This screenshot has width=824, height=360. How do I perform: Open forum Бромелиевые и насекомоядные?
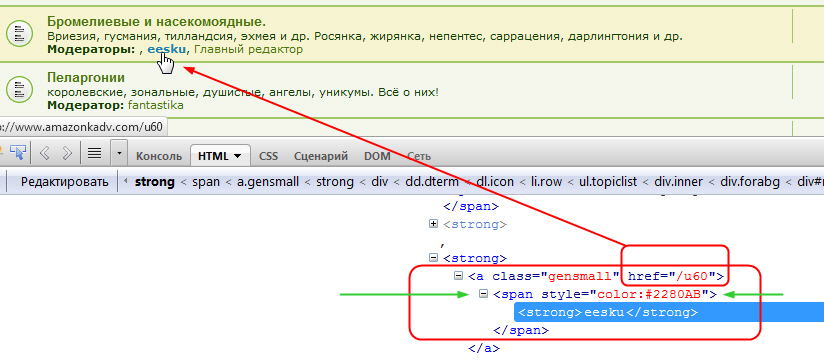click(x=157, y=22)
